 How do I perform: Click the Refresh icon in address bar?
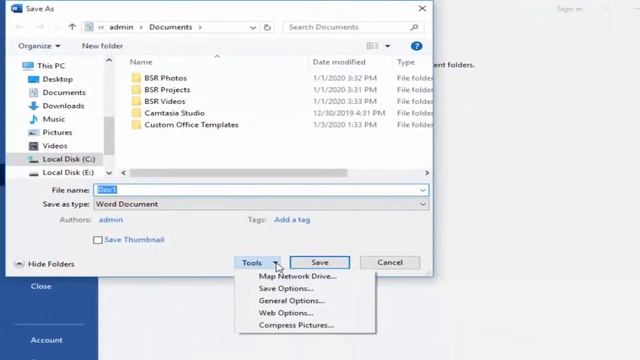(267, 27)
